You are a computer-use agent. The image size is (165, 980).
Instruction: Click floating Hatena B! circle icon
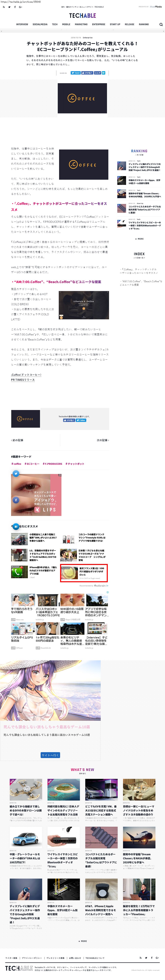point(16,527)
